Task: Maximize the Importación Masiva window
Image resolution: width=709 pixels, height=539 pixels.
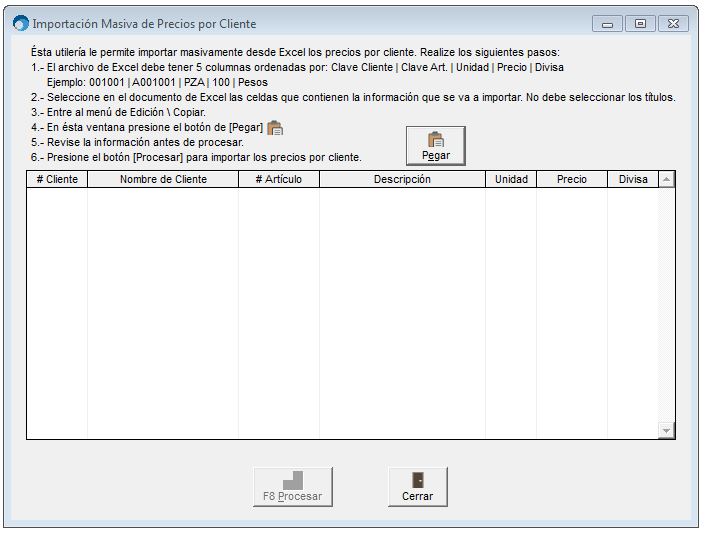Action: click(640, 24)
